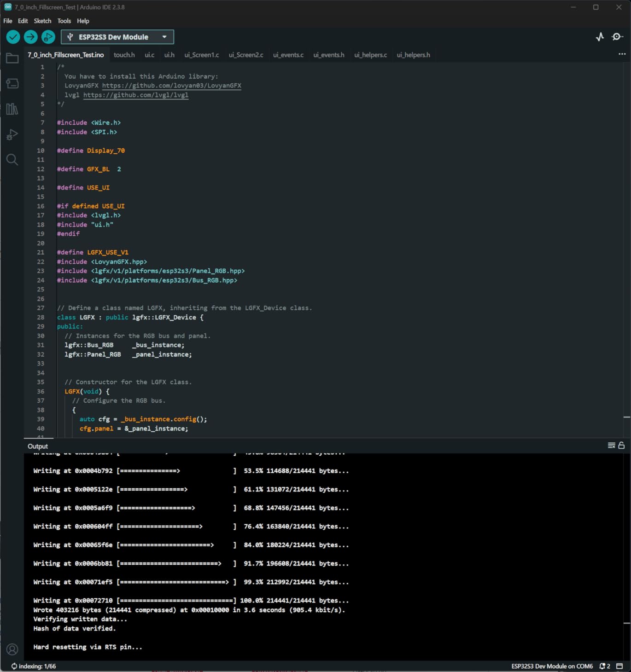Open the Help menu
The image size is (631, 672).
click(83, 21)
